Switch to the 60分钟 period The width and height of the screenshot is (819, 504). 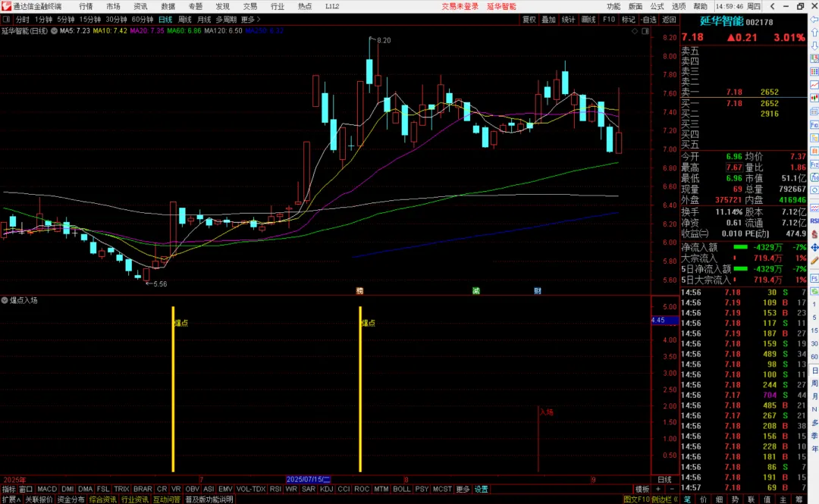pos(142,20)
